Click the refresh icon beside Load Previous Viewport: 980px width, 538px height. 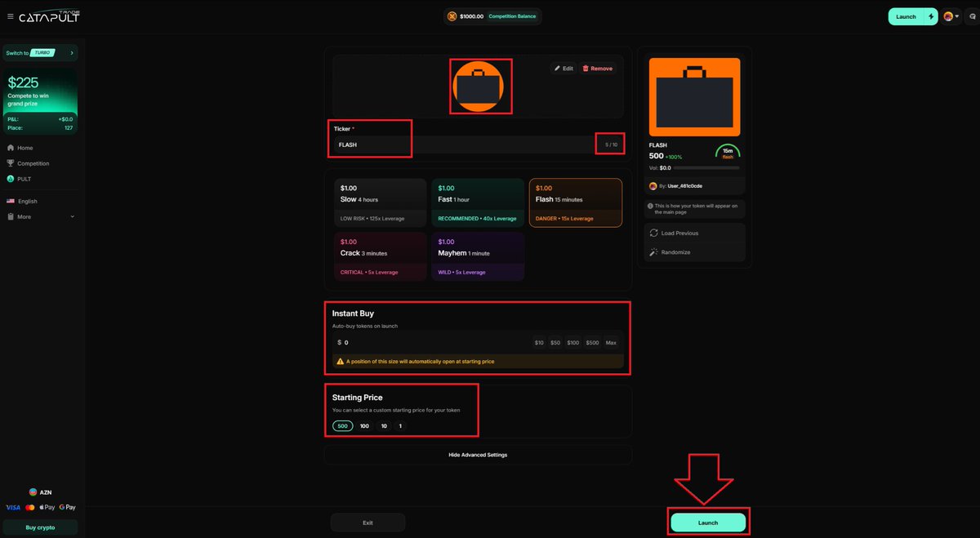tap(654, 233)
